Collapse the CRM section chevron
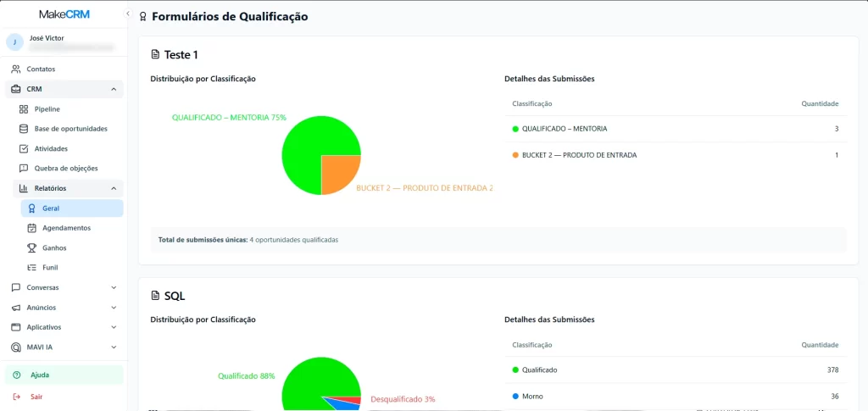868x411 pixels. (x=114, y=89)
